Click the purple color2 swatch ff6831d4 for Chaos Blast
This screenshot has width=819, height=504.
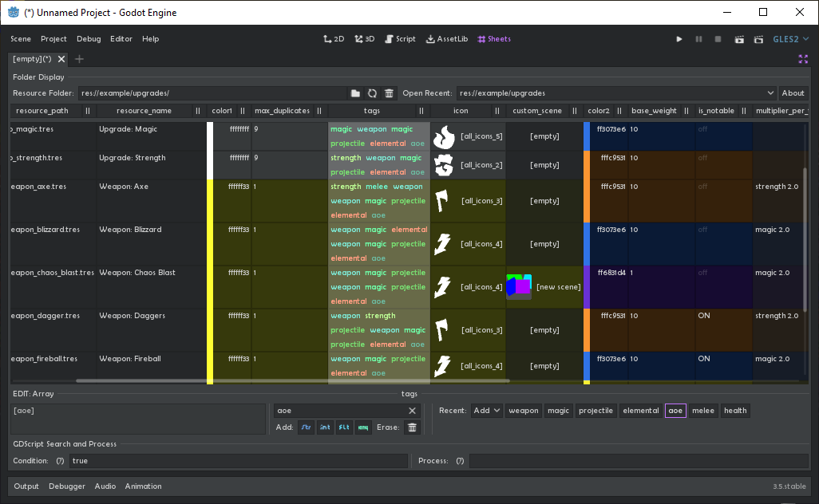pos(587,286)
